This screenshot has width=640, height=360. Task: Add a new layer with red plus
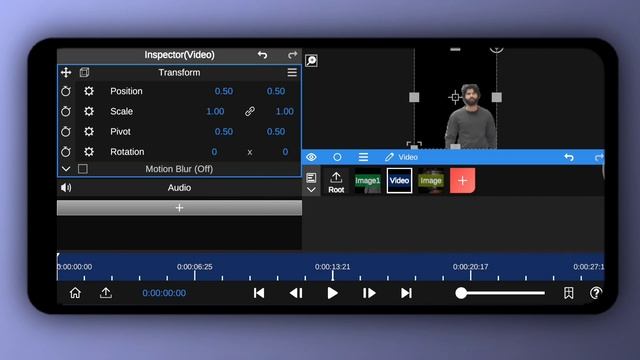point(462,180)
